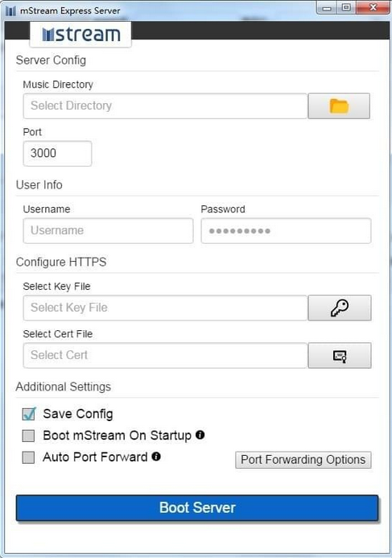Open Port Forwarding Options
The width and height of the screenshot is (392, 558).
click(x=303, y=460)
